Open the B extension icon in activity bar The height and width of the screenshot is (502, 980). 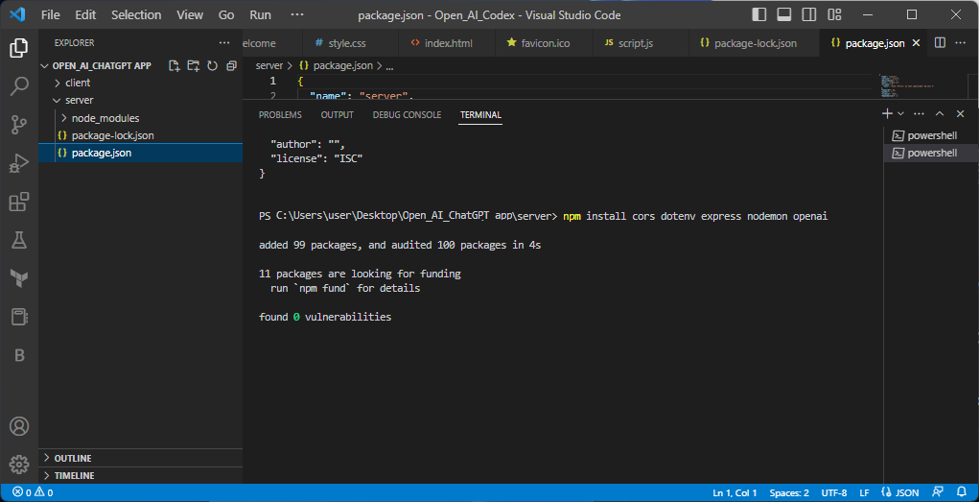pos(19,355)
